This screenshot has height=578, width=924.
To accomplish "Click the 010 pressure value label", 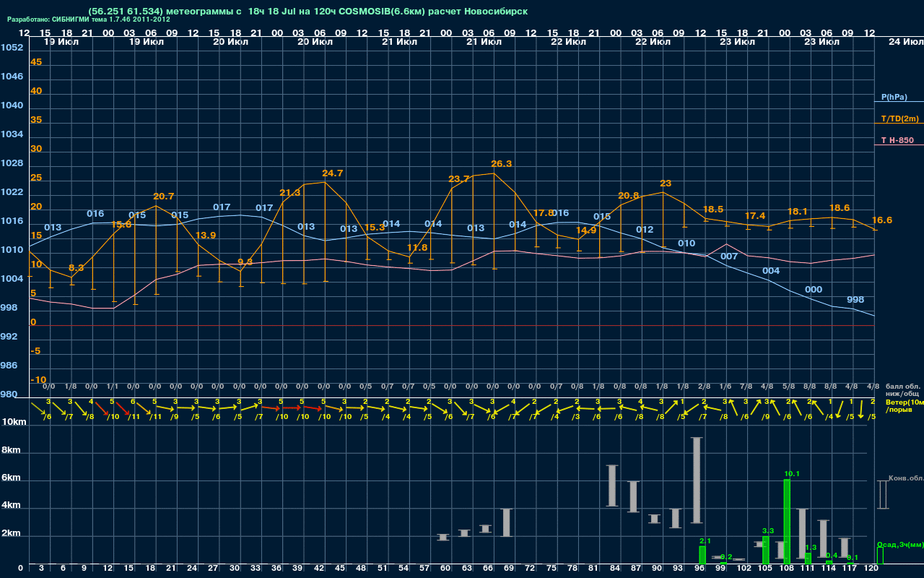I will (687, 243).
